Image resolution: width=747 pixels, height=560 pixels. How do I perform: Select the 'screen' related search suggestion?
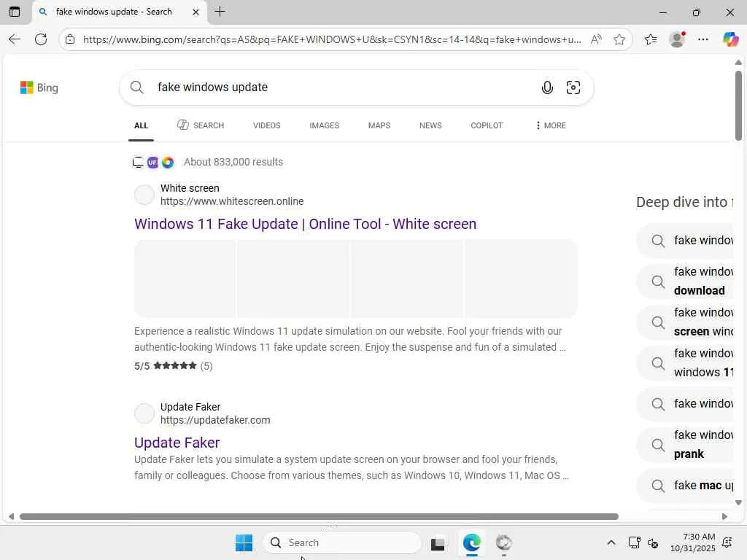click(x=686, y=322)
